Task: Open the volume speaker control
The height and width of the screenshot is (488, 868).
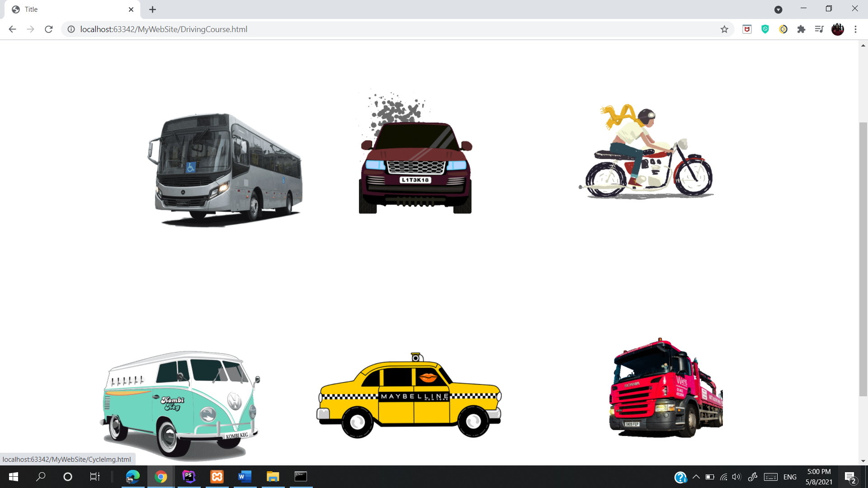Action: pos(736,477)
